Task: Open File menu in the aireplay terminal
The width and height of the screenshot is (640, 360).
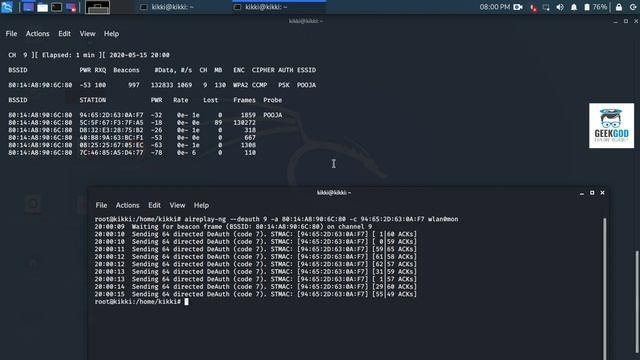Action: (x=101, y=205)
